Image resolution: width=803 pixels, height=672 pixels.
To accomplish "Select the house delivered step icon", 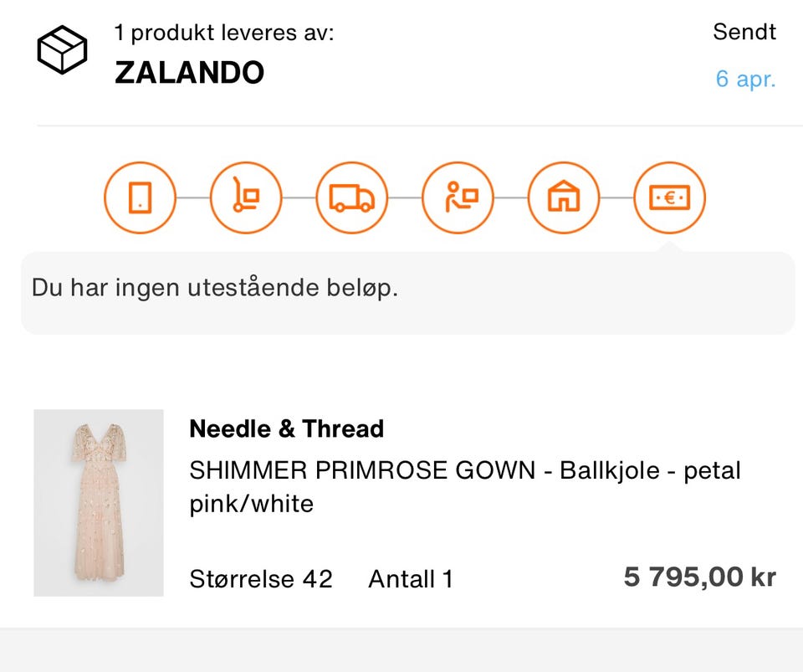I will [564, 198].
